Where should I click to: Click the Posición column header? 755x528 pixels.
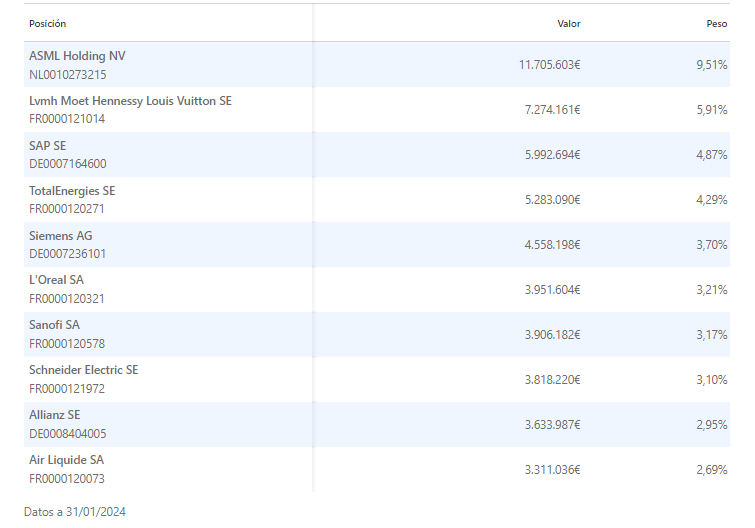(x=48, y=23)
